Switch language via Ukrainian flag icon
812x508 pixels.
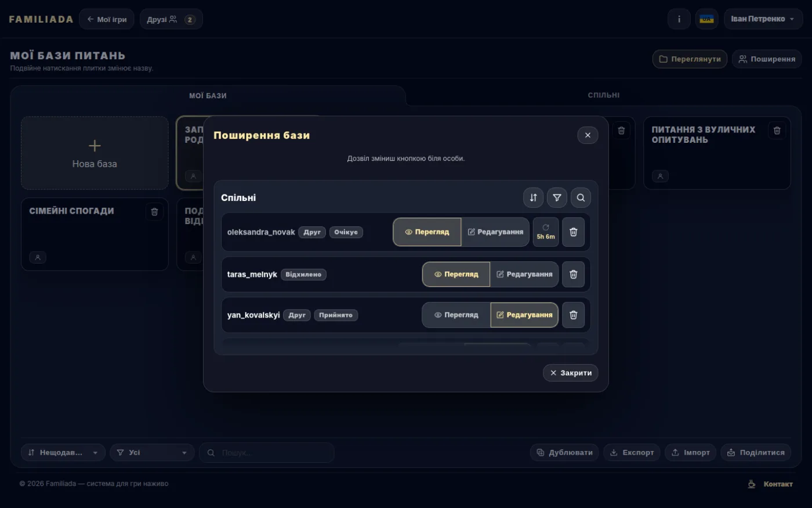coord(706,19)
